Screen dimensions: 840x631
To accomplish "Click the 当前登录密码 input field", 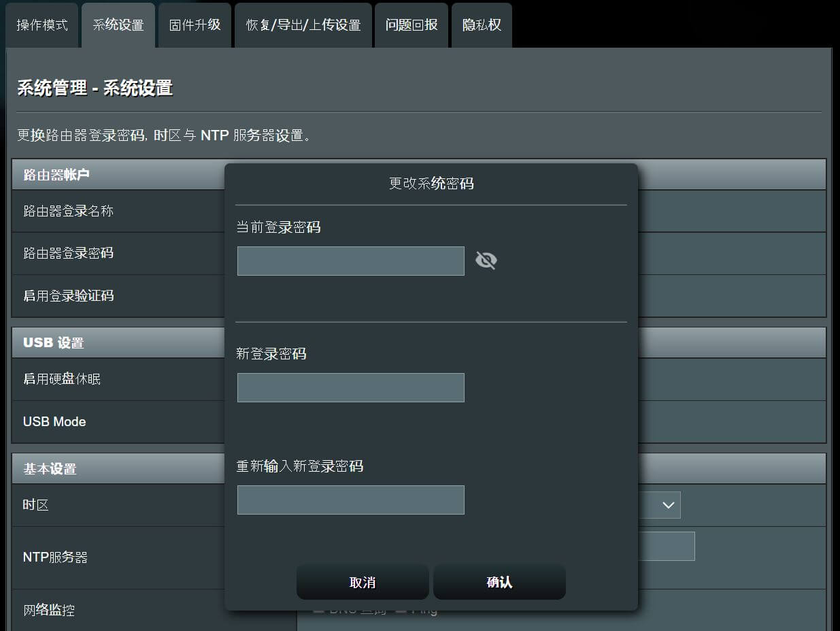I will point(350,261).
